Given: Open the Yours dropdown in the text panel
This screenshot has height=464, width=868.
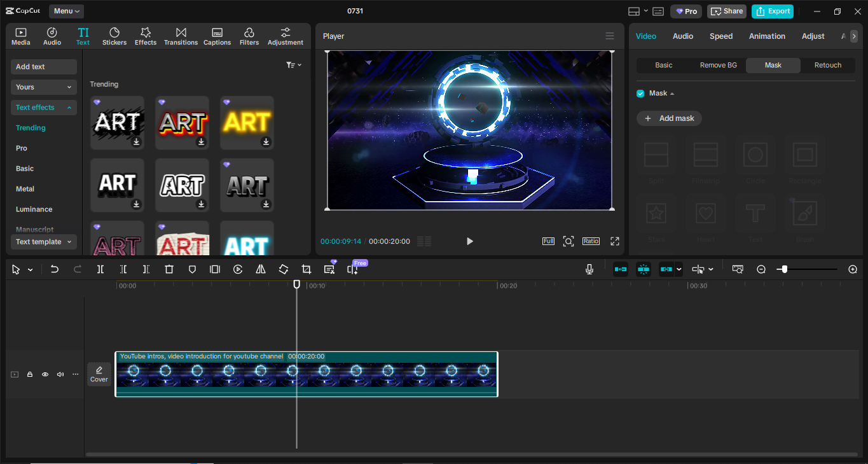Looking at the screenshot, I should tap(43, 87).
